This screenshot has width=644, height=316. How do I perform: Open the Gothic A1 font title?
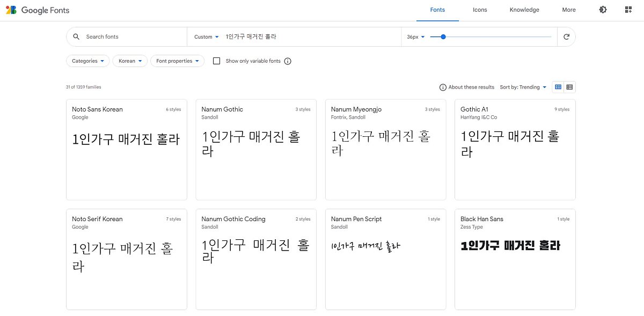click(474, 109)
